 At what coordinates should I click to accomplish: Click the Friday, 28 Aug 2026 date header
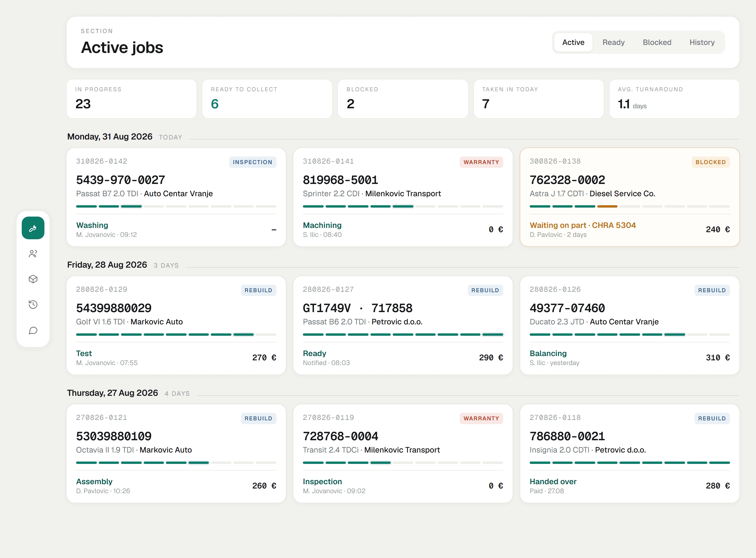(107, 265)
